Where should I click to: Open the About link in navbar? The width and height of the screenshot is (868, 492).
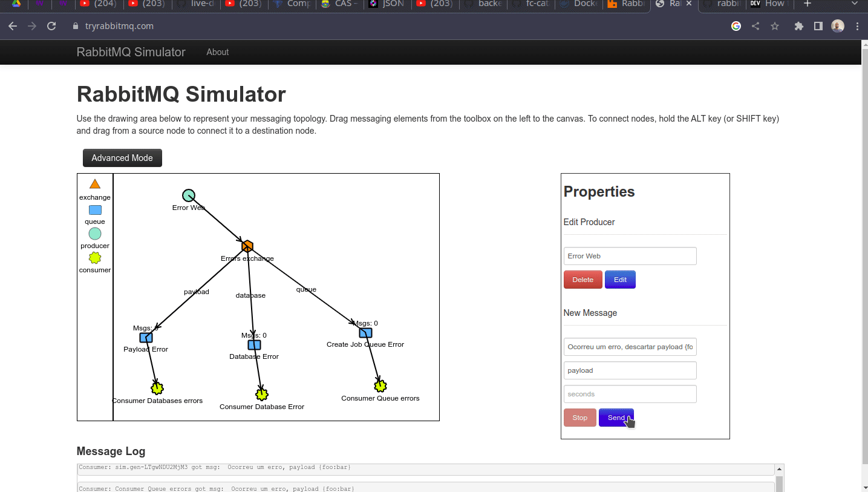218,52
